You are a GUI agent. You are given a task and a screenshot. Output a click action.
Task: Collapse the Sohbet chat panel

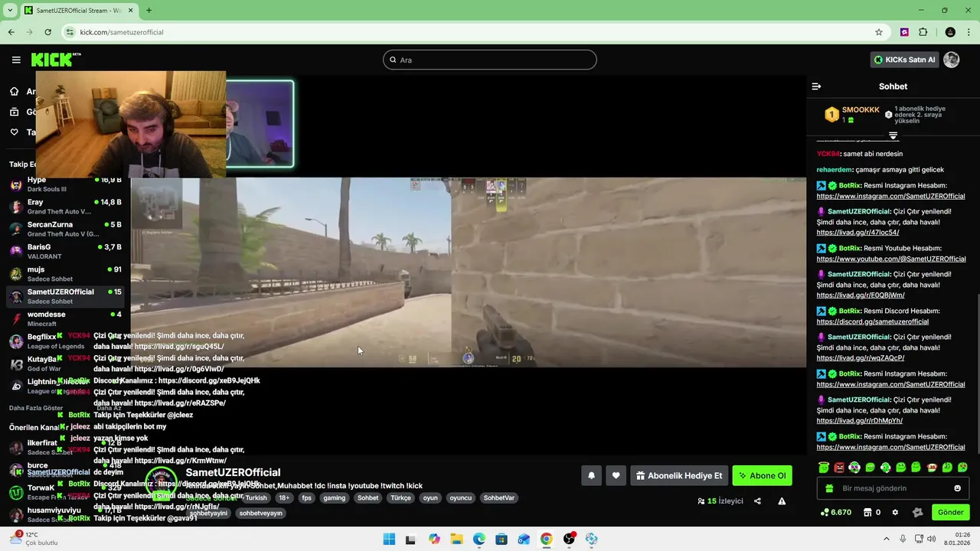click(x=816, y=86)
